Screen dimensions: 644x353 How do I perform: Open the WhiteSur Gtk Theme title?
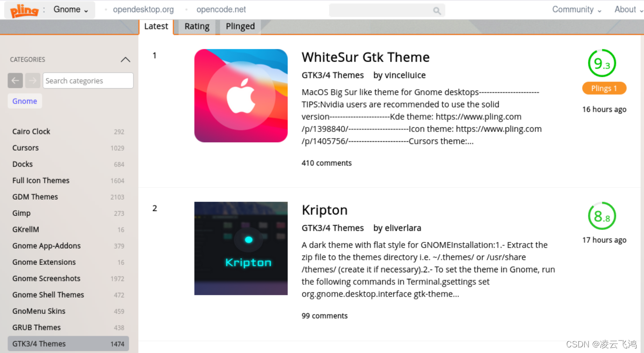[x=365, y=57]
